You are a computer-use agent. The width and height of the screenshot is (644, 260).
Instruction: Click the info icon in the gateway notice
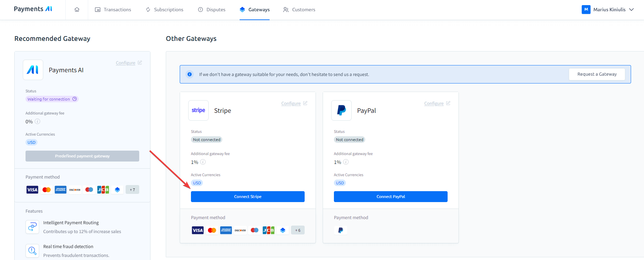click(190, 74)
